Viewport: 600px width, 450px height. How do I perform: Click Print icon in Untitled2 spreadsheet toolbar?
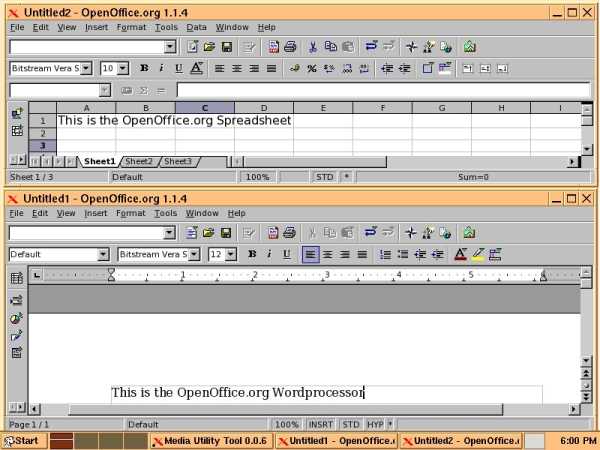click(x=290, y=47)
